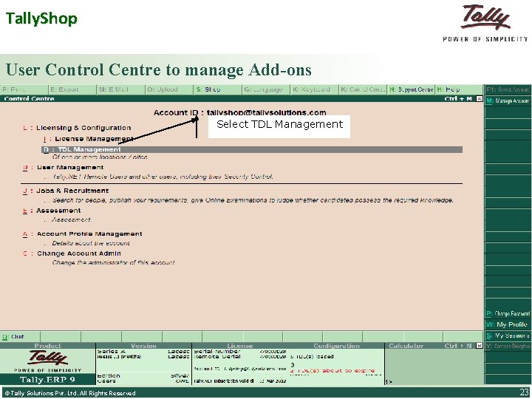
Task: Click the P: Print toolbar button
Action: [24, 89]
